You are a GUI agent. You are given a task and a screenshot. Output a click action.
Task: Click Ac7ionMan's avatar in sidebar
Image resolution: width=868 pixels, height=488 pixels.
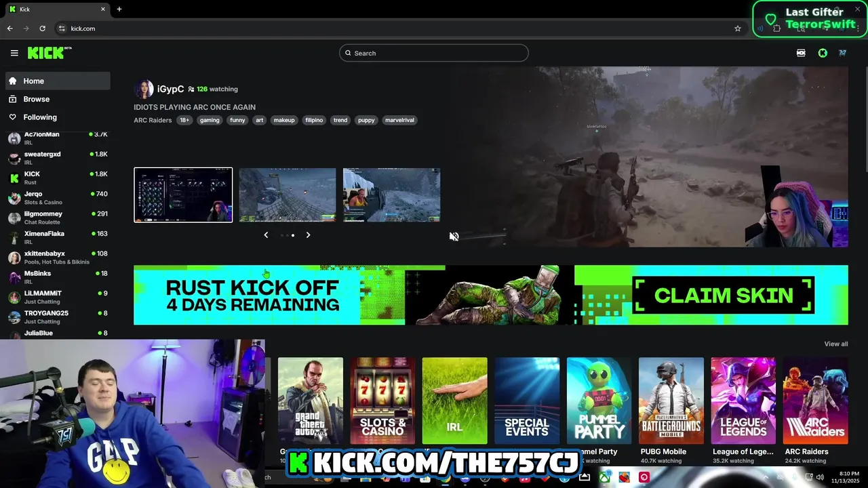pyautogui.click(x=14, y=138)
